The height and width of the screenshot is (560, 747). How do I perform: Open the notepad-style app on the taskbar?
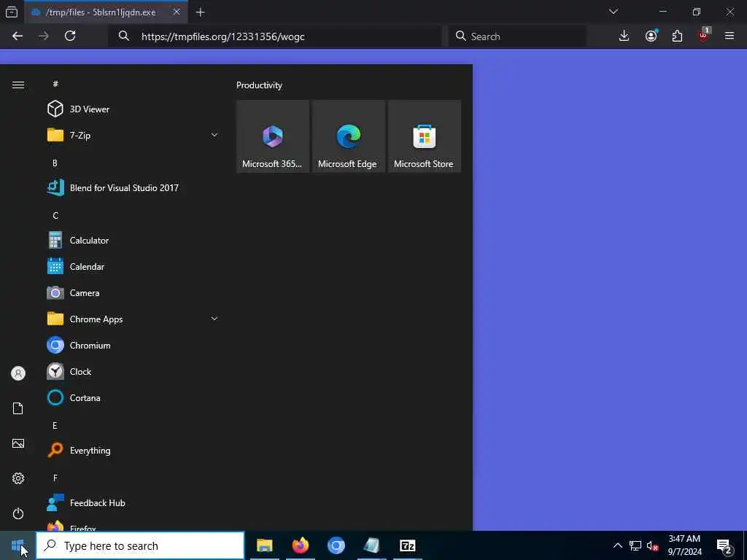[371, 545]
